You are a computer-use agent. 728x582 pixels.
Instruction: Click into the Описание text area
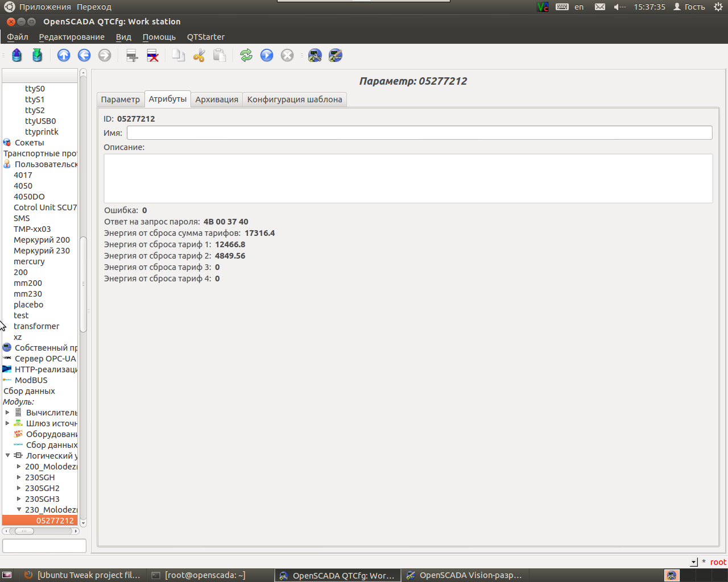408,178
